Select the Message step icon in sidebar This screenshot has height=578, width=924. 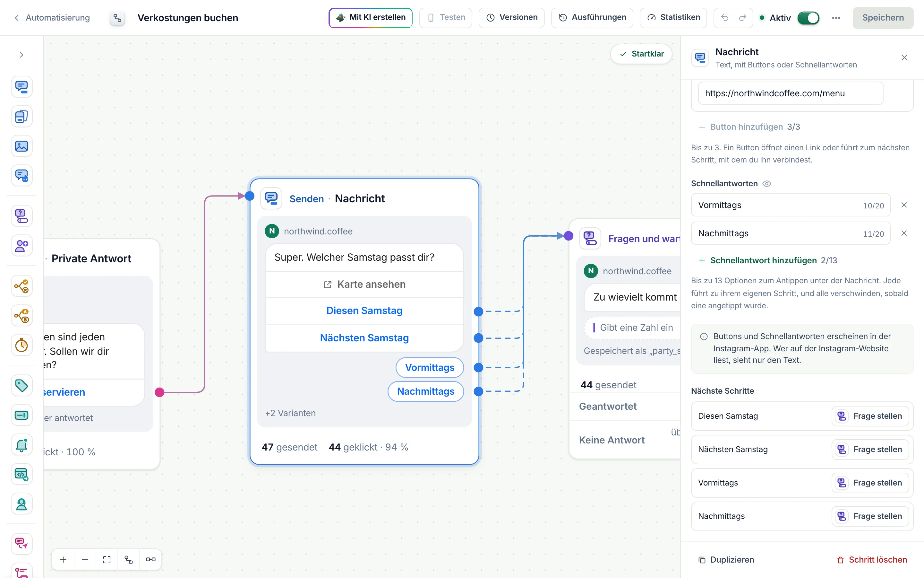(x=21, y=87)
